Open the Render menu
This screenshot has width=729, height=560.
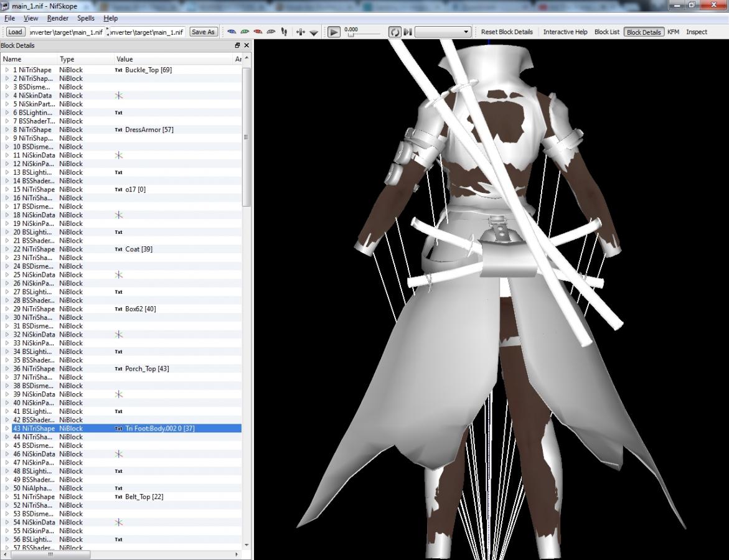[x=57, y=18]
